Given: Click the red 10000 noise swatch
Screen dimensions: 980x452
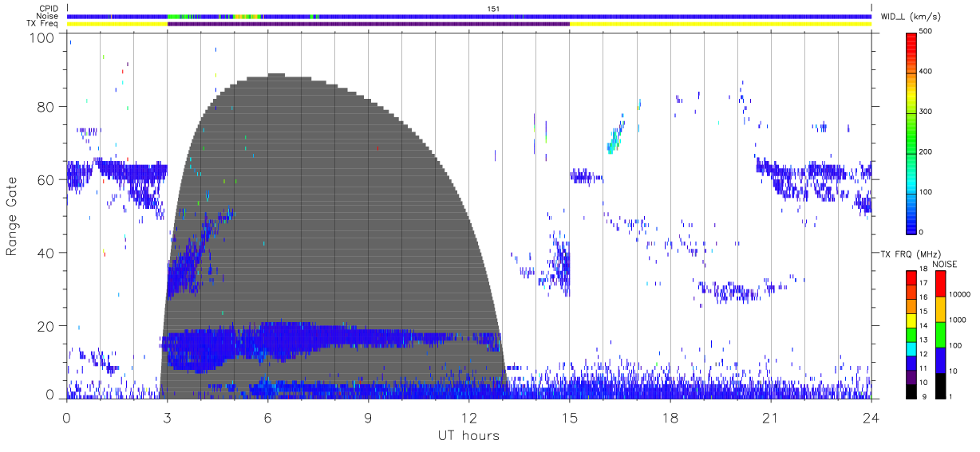Looking at the screenshot, I should click(x=939, y=284).
